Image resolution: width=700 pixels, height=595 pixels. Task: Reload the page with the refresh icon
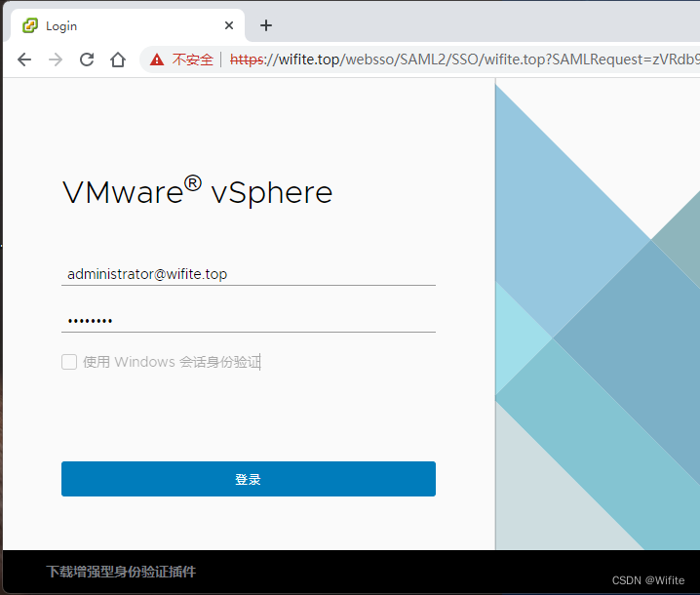coord(87,59)
